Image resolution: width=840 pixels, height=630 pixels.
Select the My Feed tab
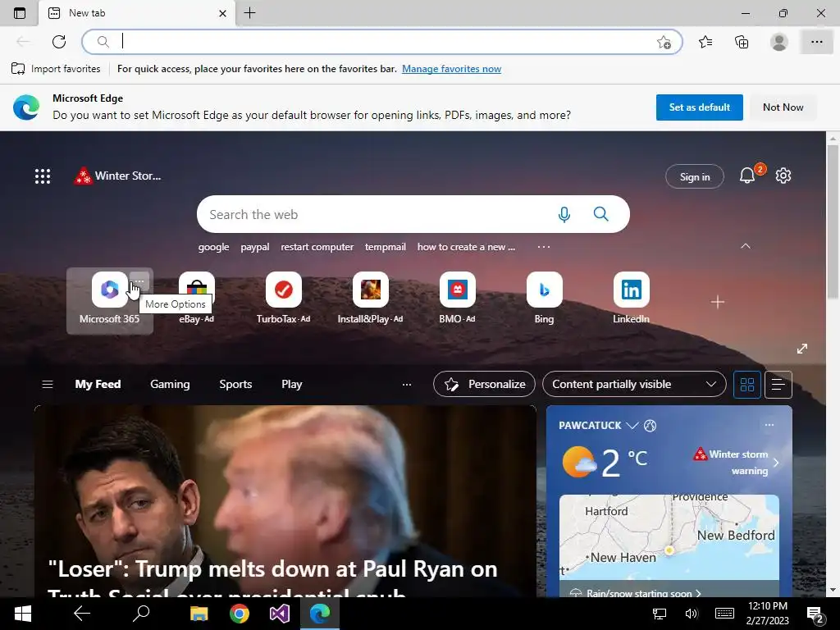pyautogui.click(x=98, y=384)
